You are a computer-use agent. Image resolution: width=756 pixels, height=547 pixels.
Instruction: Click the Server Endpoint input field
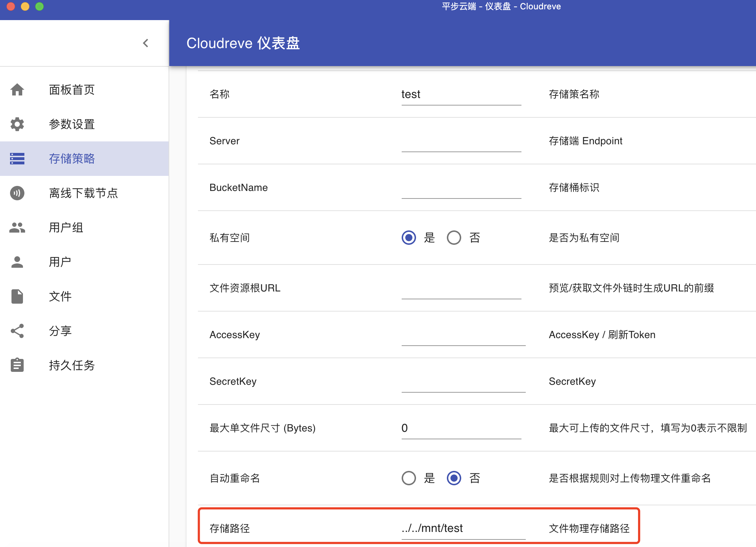pyautogui.click(x=461, y=144)
